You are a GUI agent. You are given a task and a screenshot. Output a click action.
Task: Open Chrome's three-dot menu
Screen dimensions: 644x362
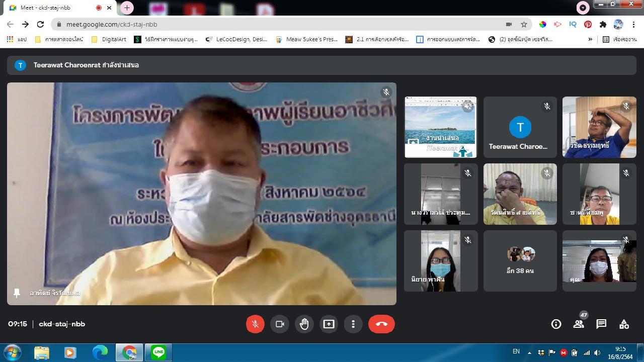click(x=633, y=24)
